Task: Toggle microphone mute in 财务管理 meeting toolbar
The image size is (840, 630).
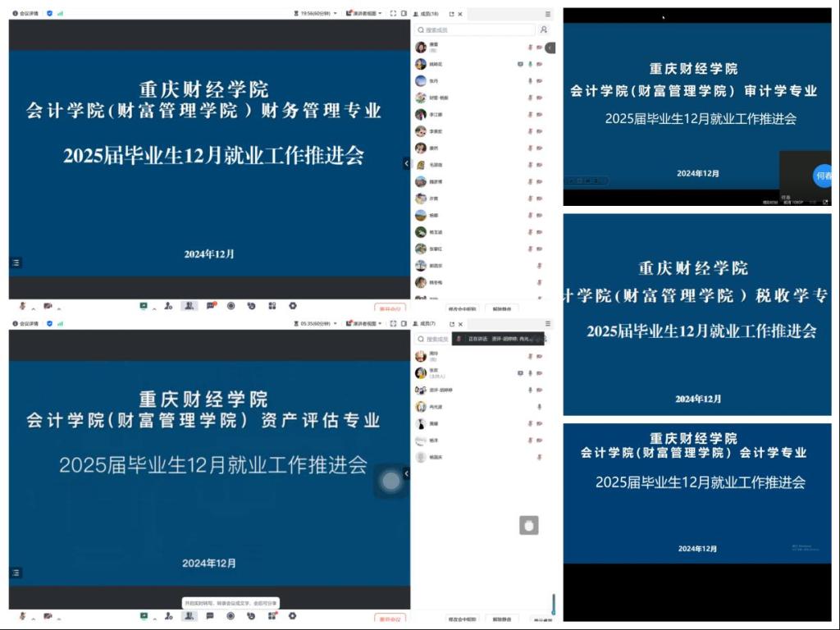Action: point(22,306)
